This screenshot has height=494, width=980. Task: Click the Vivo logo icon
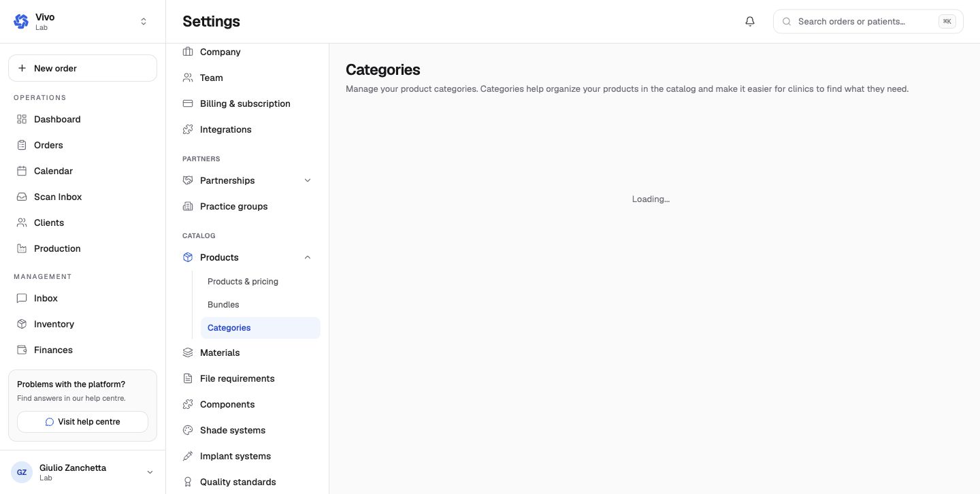coord(21,21)
